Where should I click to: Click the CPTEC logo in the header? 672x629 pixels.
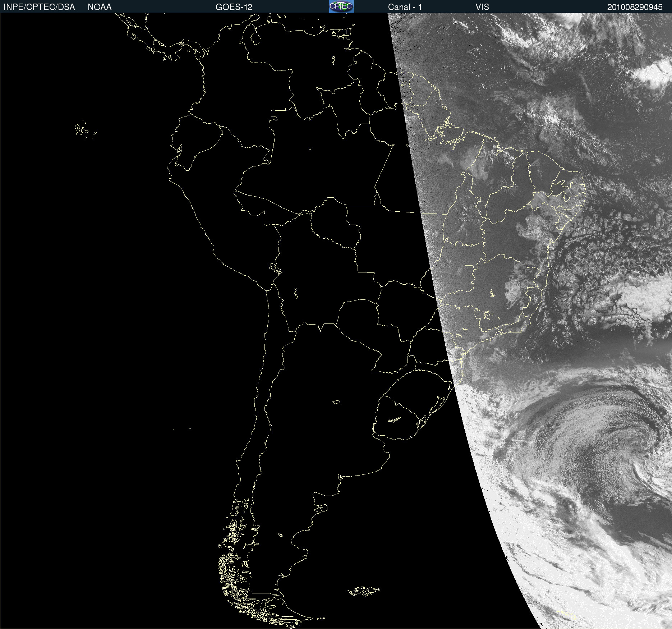click(341, 6)
